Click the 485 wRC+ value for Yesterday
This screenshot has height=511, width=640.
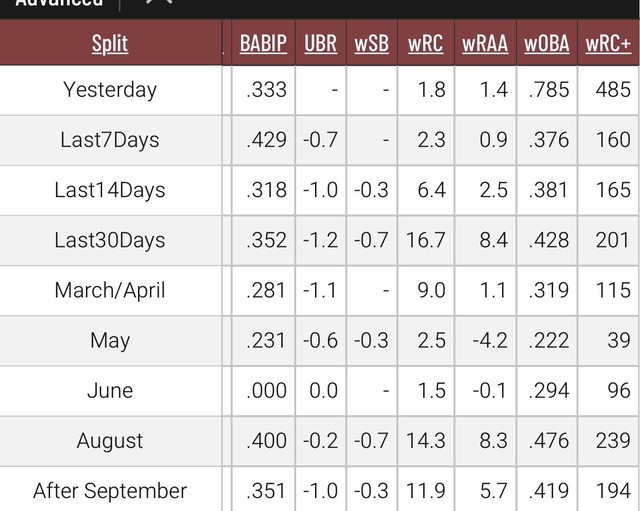(613, 90)
